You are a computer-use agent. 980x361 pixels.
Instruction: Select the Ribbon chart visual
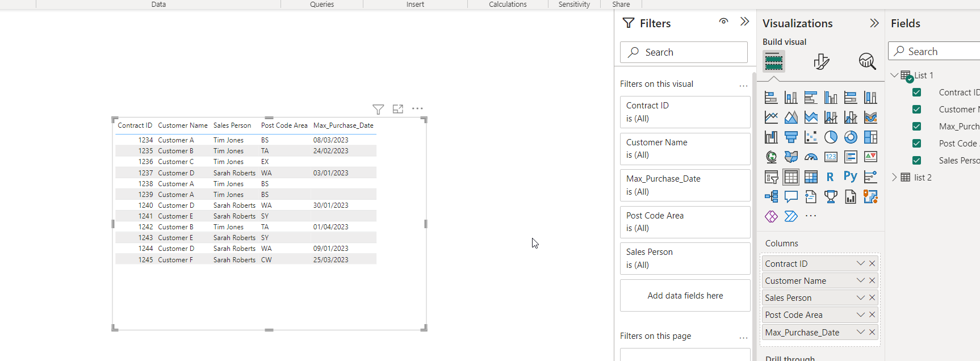click(x=870, y=117)
